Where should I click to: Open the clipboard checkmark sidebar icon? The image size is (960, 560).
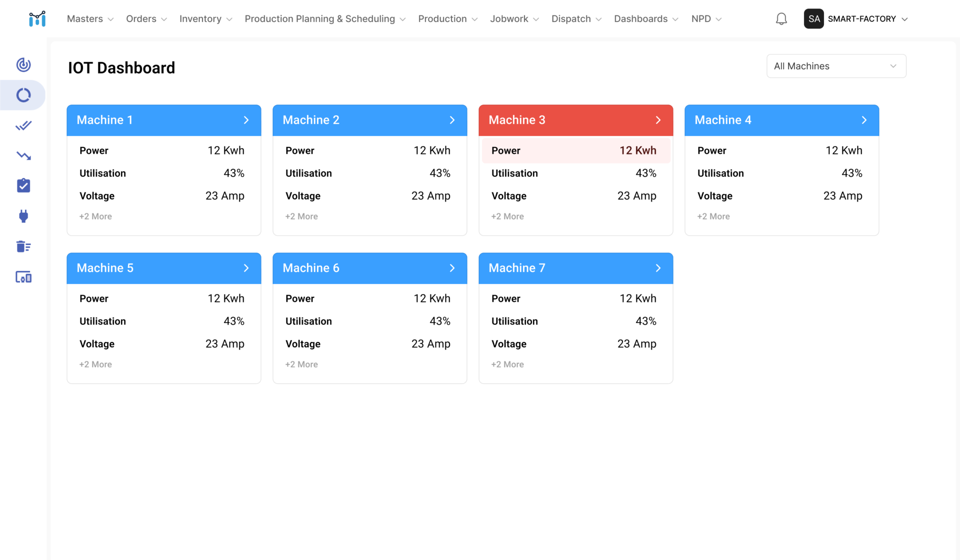click(x=23, y=186)
